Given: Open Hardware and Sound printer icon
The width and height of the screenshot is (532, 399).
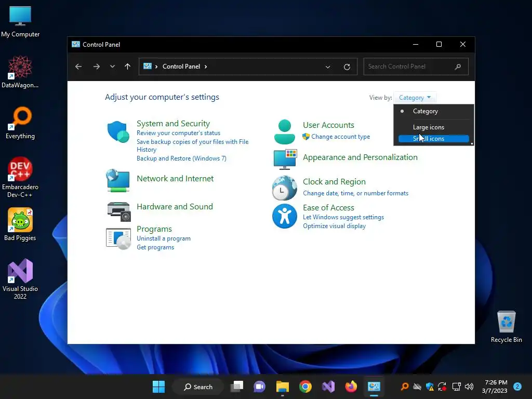Looking at the screenshot, I should tap(119, 211).
